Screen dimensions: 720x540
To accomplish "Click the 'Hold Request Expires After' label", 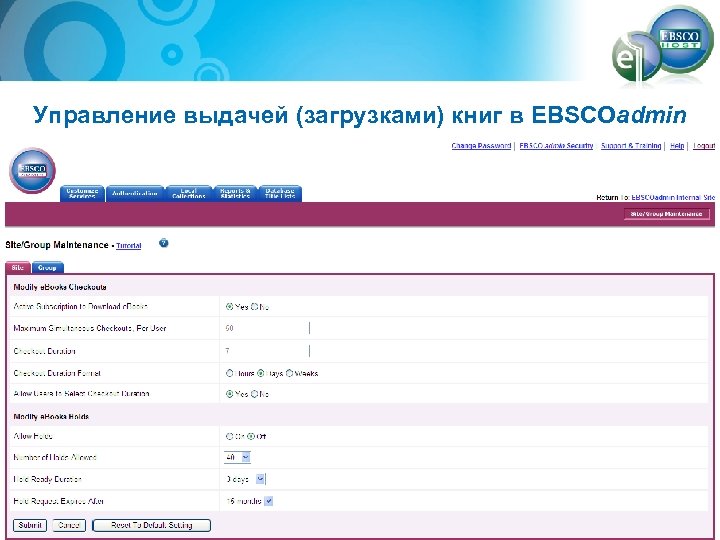I will (x=58, y=501).
